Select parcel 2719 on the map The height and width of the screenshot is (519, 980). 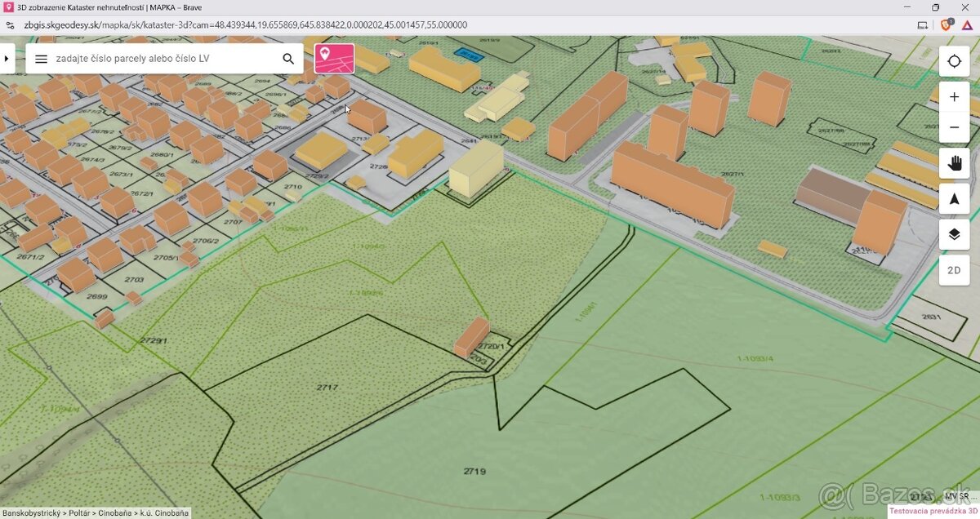474,471
